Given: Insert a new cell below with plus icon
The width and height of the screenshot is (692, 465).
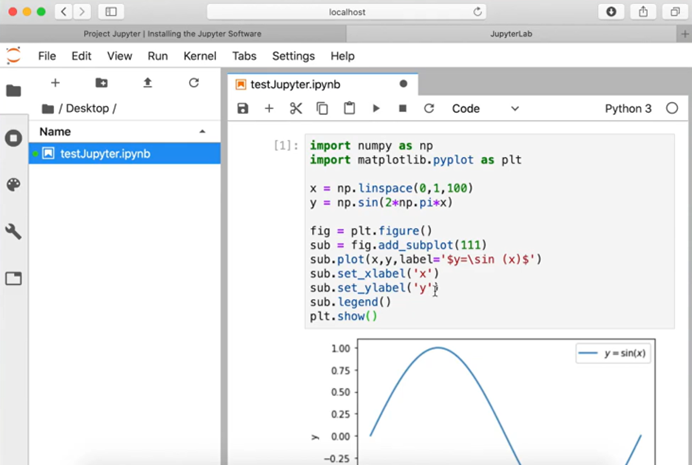Looking at the screenshot, I should coord(269,108).
